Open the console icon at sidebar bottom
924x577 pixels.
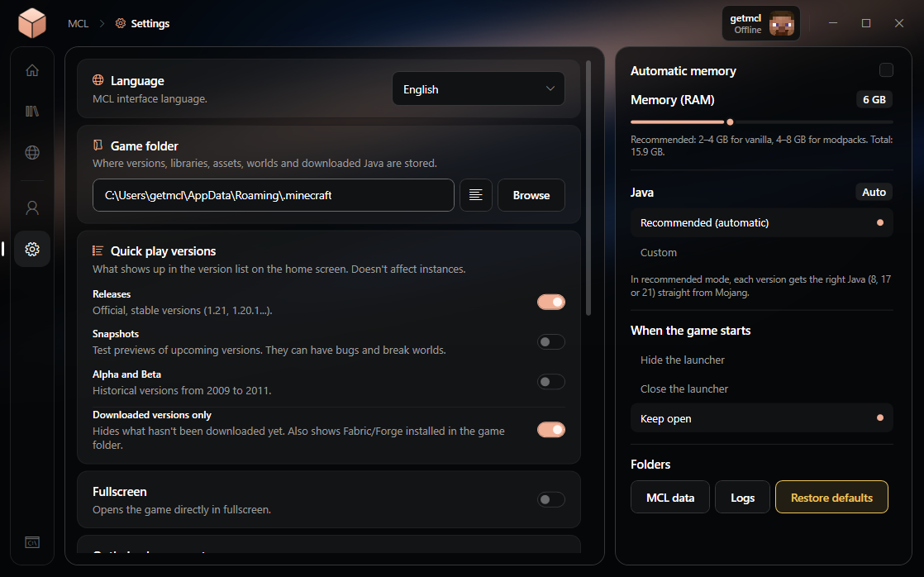click(32, 542)
